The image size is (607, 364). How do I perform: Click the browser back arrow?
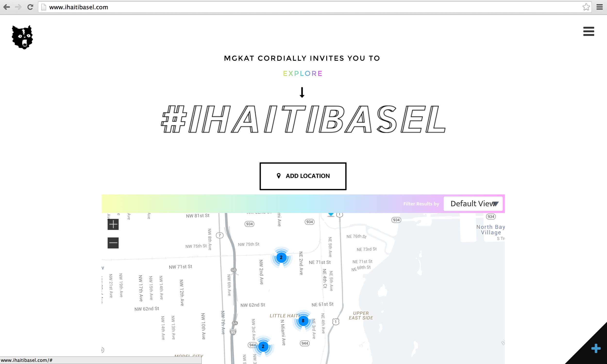click(x=7, y=7)
